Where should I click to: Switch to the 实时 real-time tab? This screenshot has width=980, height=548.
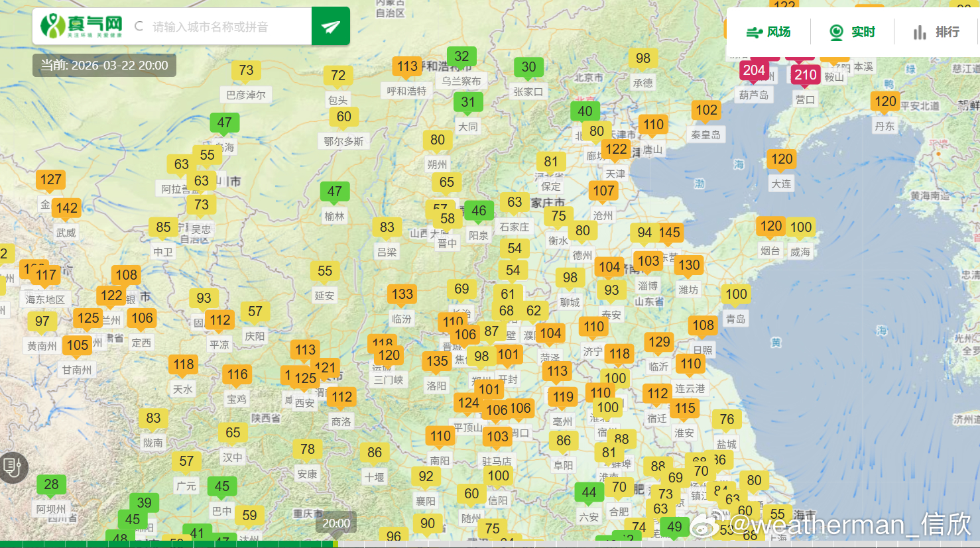(x=853, y=32)
